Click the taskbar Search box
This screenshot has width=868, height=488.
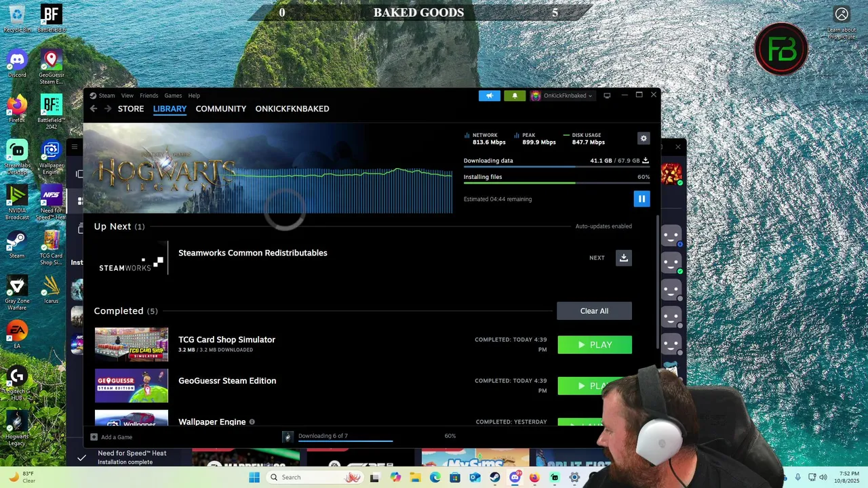pos(314,477)
